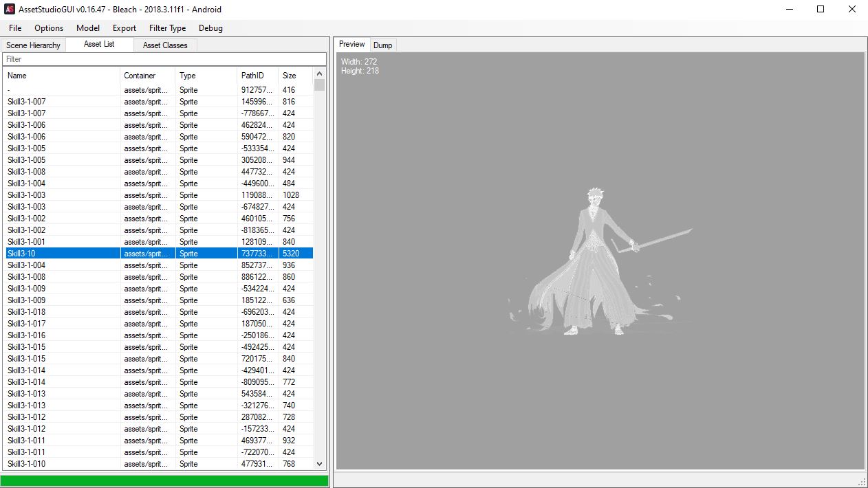Sort by the Container column header
868x488 pixels.
click(148, 76)
